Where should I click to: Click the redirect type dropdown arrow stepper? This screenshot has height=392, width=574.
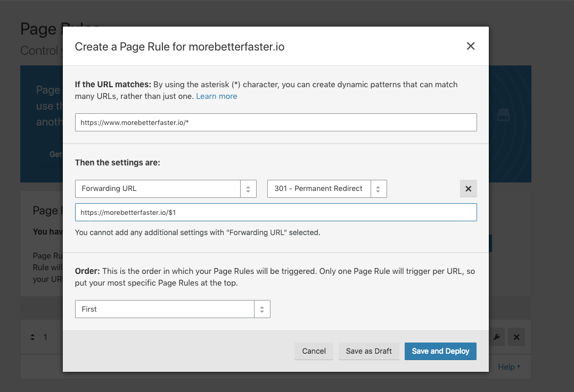(379, 189)
